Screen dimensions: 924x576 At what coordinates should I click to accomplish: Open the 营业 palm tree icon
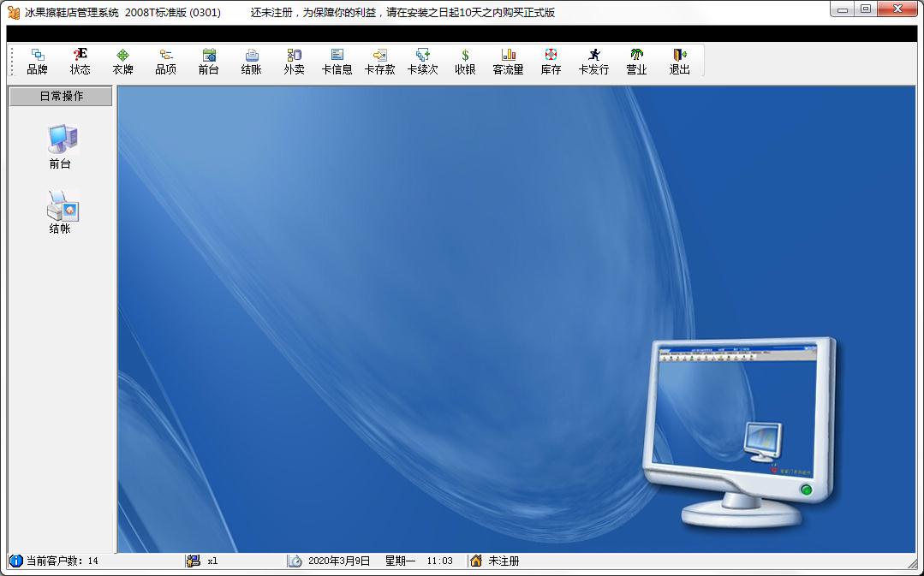[636, 62]
